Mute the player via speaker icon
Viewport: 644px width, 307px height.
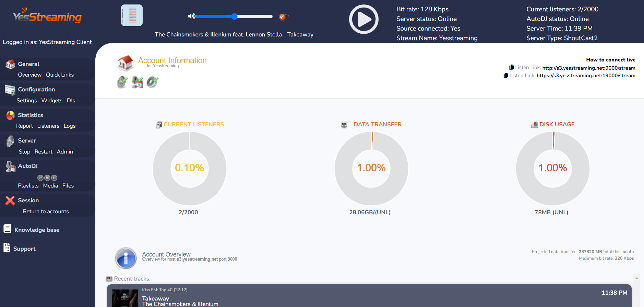pos(191,16)
